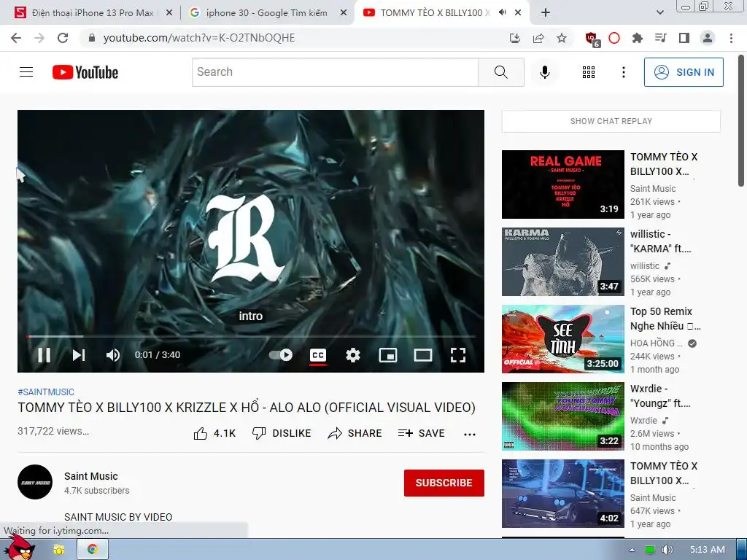The height and width of the screenshot is (560, 747).
Task: Share this page icon
Action: (x=538, y=38)
